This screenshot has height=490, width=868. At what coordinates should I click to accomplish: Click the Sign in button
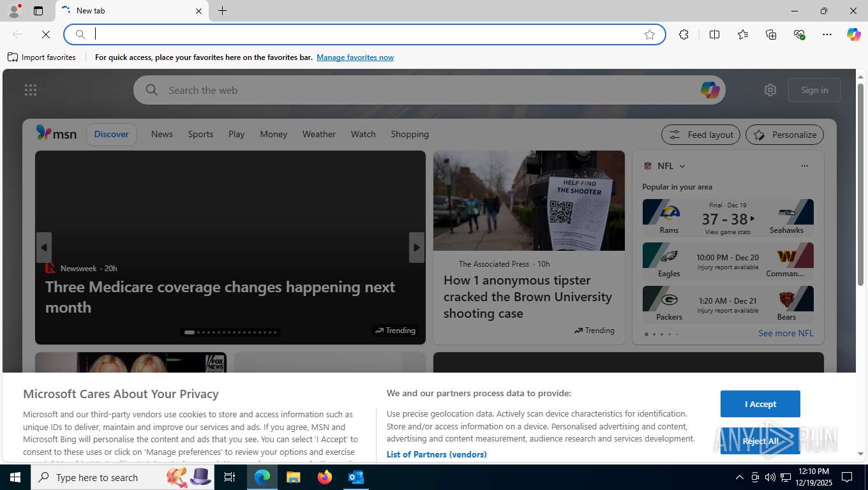point(814,90)
